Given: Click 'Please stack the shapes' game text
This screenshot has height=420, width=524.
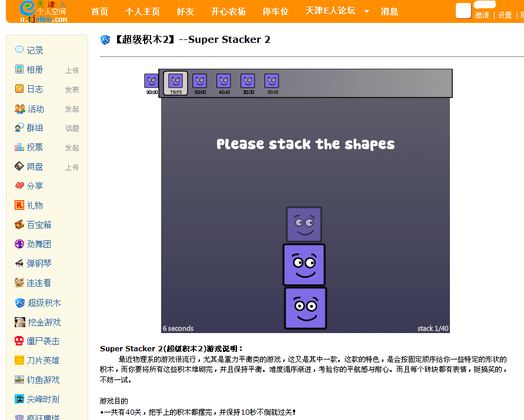Looking at the screenshot, I should tap(305, 144).
